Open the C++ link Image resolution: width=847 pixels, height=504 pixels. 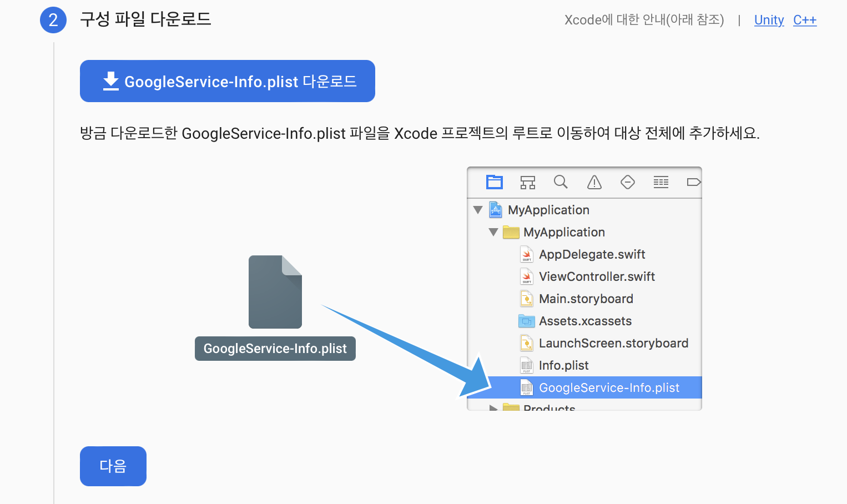[x=805, y=20]
